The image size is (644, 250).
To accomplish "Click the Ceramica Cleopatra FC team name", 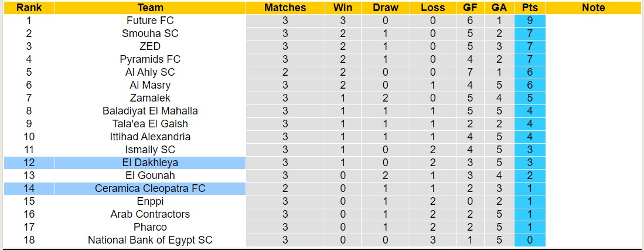I will coord(150,188).
